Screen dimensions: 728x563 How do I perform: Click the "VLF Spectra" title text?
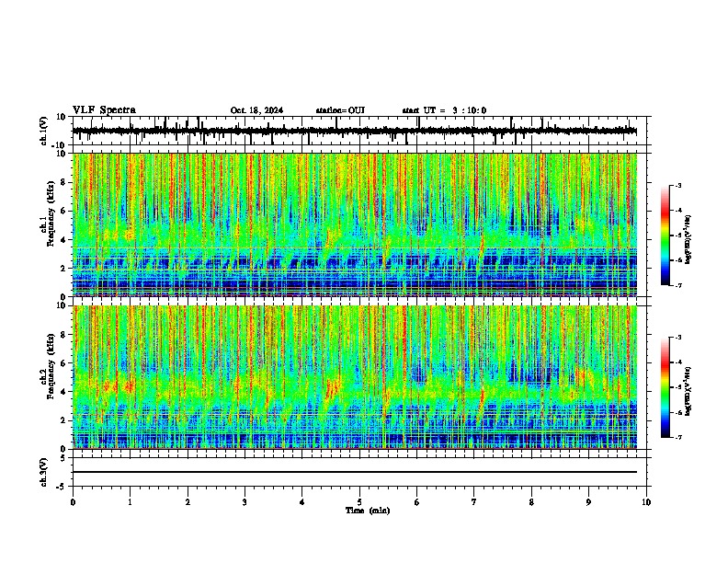(x=104, y=110)
